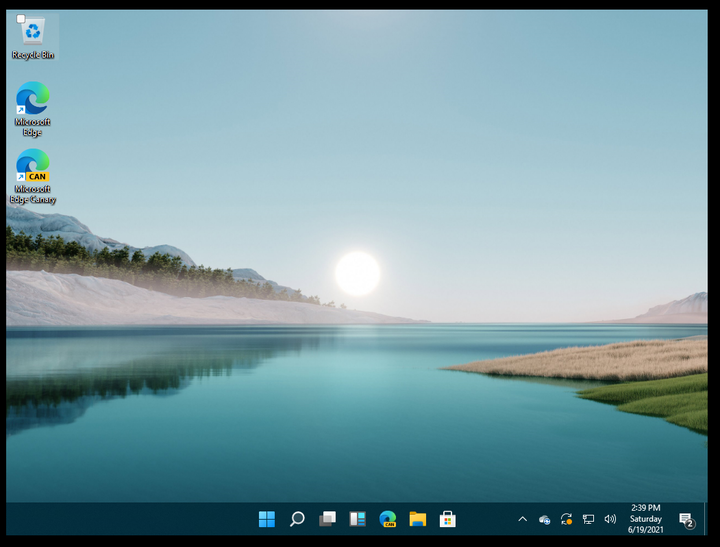Select the Microsoft Edge Canary desktop shortcut

(x=33, y=176)
